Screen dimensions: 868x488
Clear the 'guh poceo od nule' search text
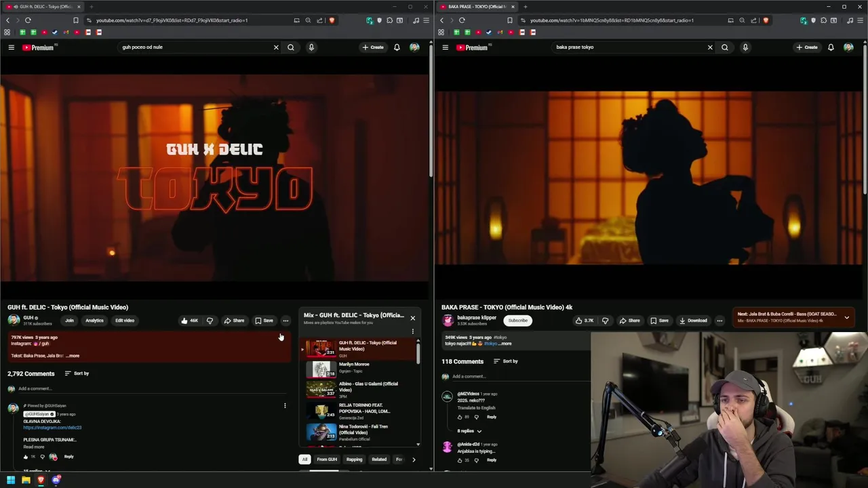pos(276,47)
